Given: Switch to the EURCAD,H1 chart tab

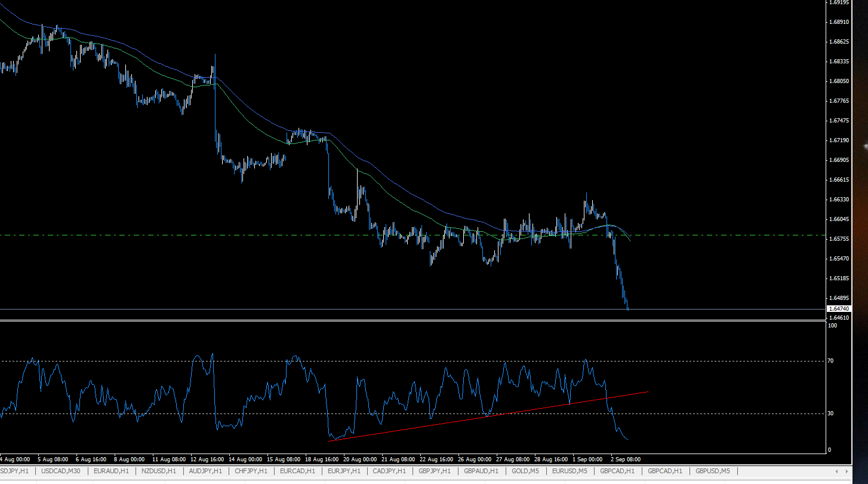Looking at the screenshot, I should [x=297, y=471].
